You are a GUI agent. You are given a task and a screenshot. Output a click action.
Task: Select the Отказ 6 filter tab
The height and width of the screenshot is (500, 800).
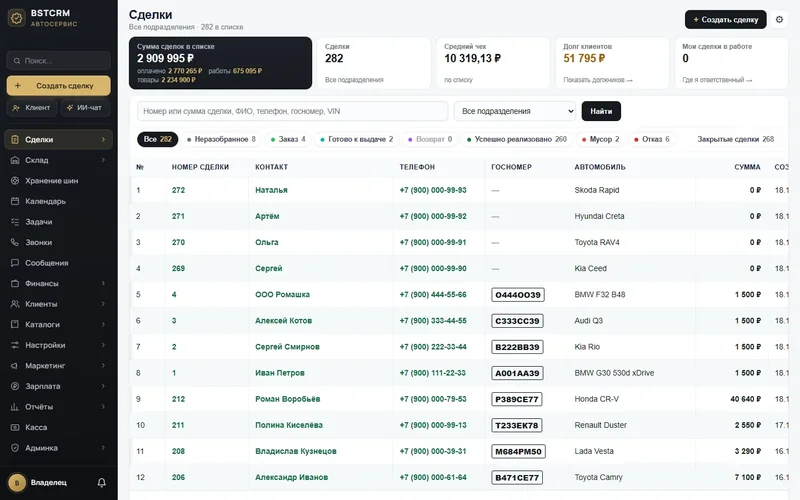tap(652, 139)
